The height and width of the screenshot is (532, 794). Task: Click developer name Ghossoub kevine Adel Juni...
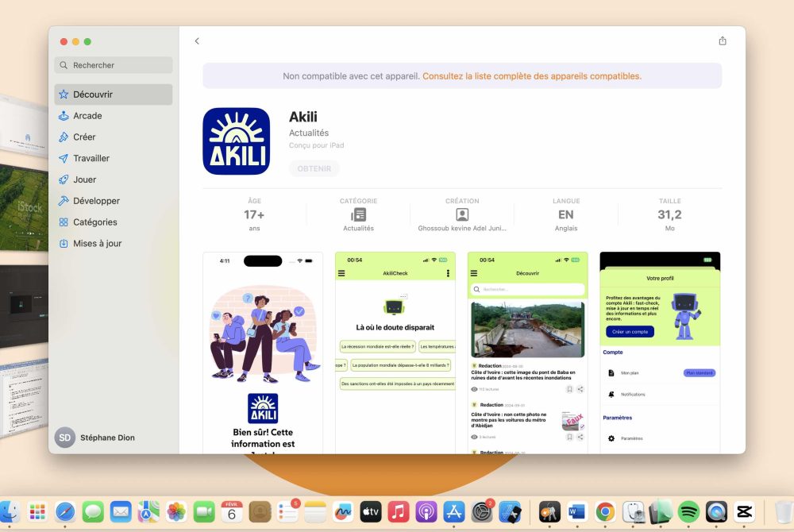(462, 229)
